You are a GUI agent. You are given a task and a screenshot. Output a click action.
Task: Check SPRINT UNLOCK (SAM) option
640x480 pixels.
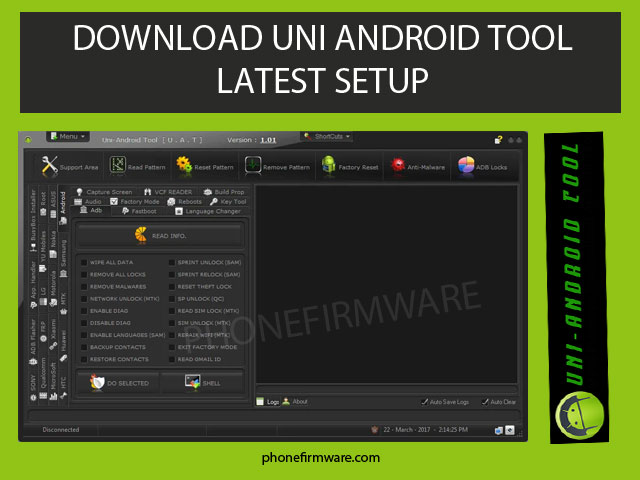pyautogui.click(x=172, y=262)
